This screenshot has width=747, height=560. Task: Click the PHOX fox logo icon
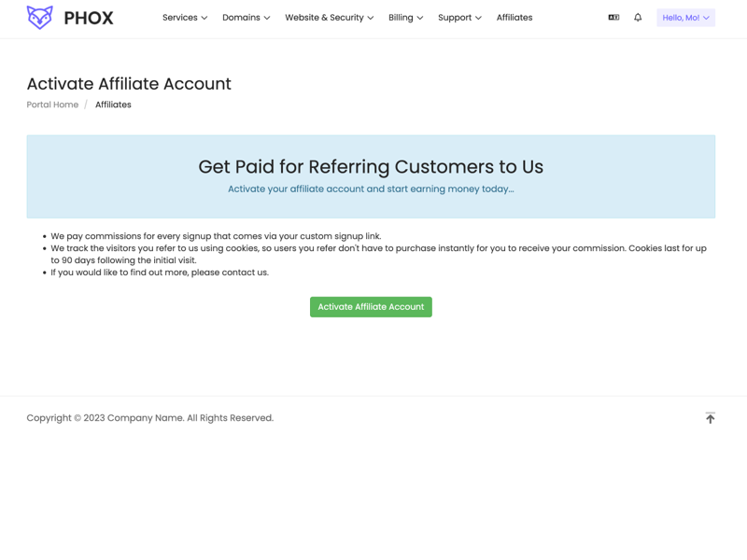tap(39, 18)
